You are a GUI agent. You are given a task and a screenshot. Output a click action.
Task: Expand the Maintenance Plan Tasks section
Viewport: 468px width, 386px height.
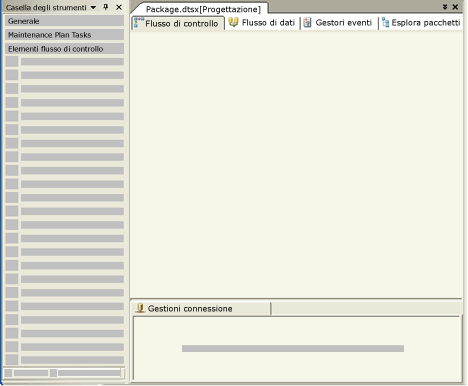point(64,35)
